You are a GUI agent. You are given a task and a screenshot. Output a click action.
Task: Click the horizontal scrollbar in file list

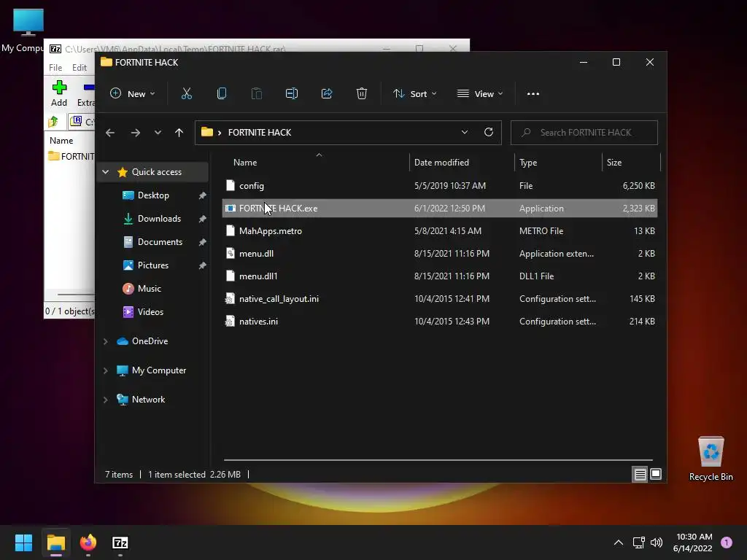[438, 460]
